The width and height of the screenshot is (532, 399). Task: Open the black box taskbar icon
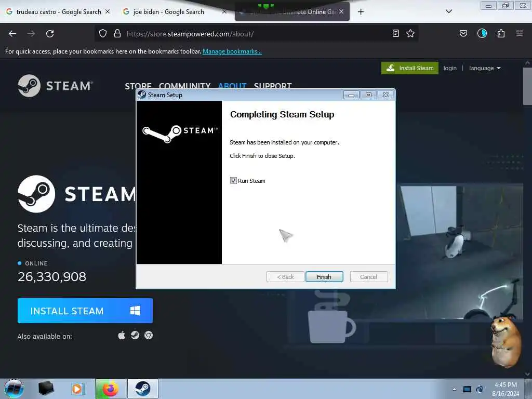point(46,389)
